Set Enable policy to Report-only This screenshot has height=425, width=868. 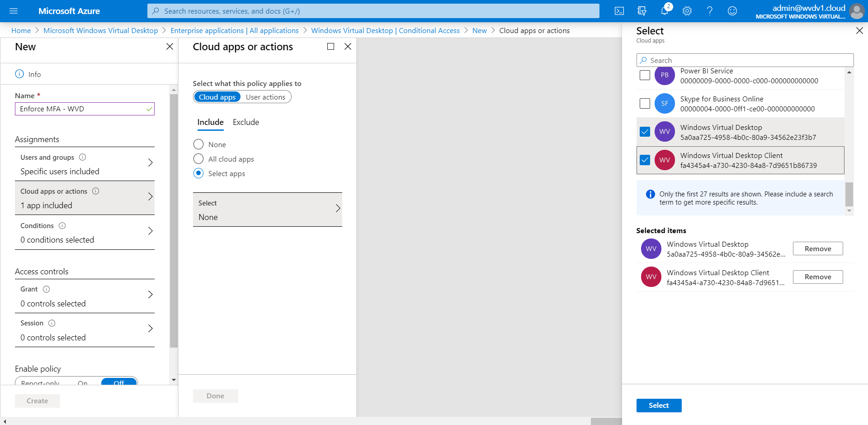[x=41, y=383]
